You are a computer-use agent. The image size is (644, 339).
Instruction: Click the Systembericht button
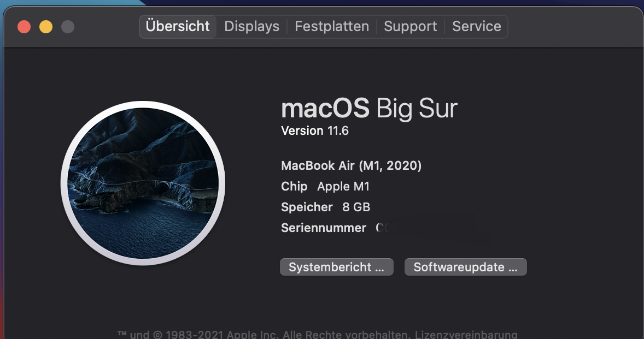click(337, 267)
